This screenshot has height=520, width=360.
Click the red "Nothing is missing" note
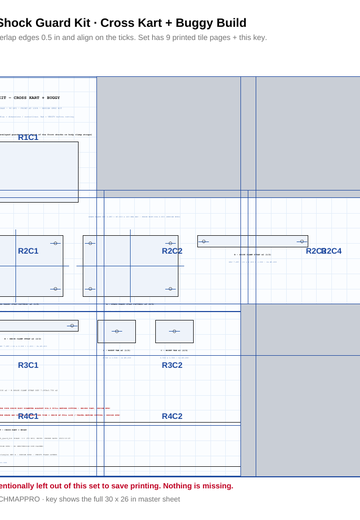[116, 486]
